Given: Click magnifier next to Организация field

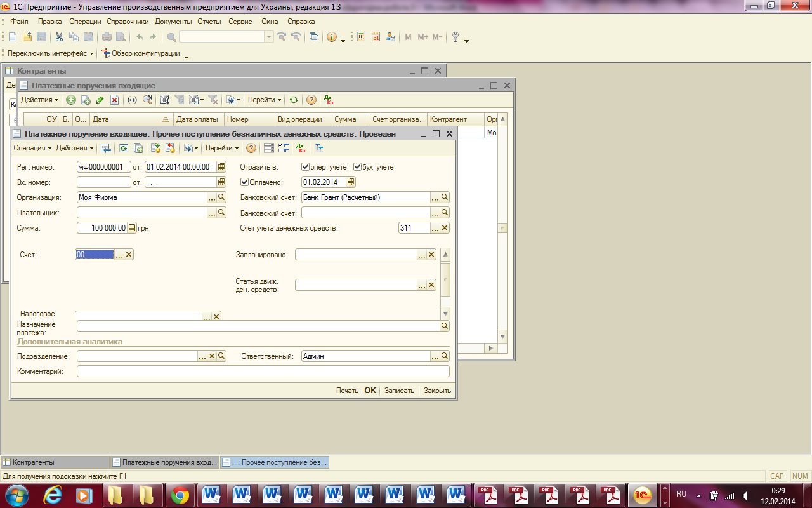Looking at the screenshot, I should coord(221,197).
